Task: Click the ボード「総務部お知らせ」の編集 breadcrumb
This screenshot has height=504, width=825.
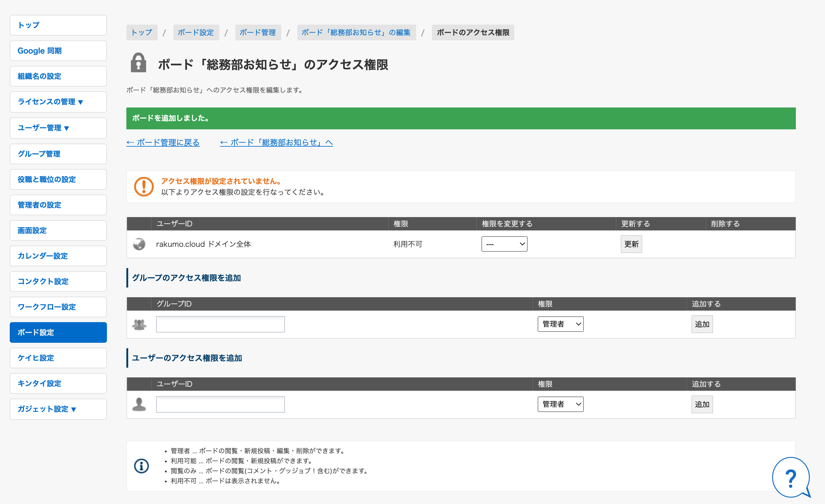Action: 356,32
